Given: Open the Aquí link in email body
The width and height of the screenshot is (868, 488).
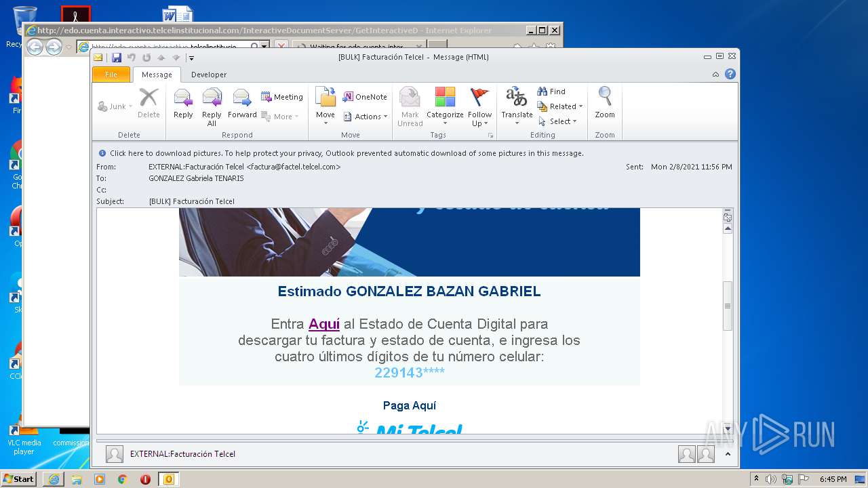Looking at the screenshot, I should coord(324,324).
